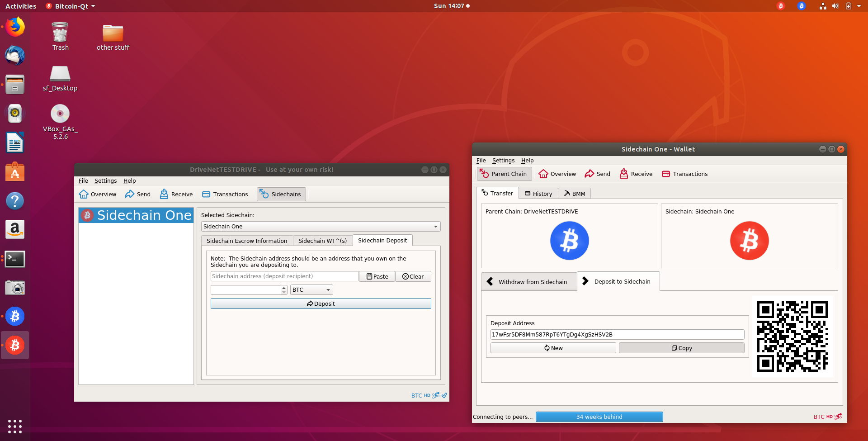Viewport: 868px width, 441px height.
Task: Open Activities overview
Action: [21, 6]
